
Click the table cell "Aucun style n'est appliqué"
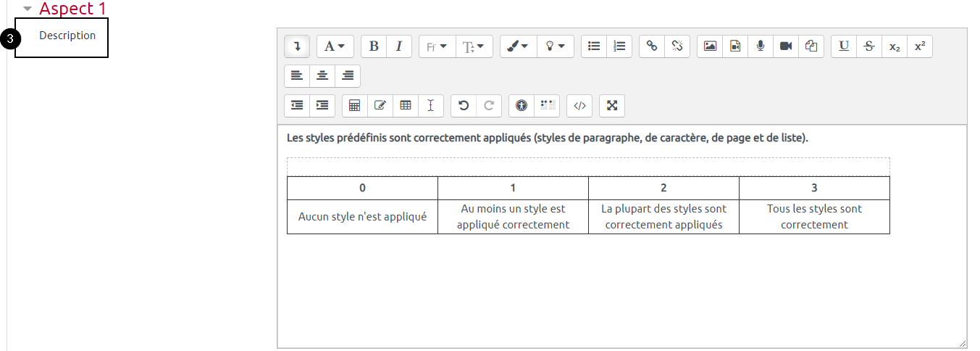[362, 216]
